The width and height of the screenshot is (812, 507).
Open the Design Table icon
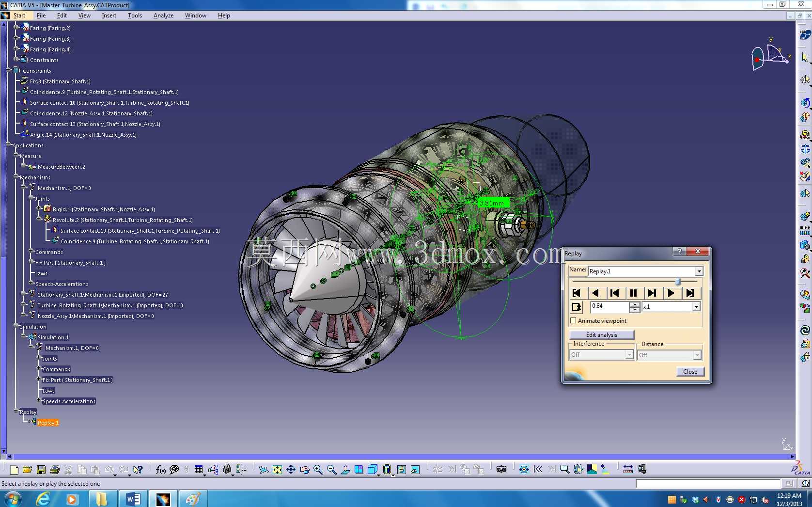pos(199,469)
